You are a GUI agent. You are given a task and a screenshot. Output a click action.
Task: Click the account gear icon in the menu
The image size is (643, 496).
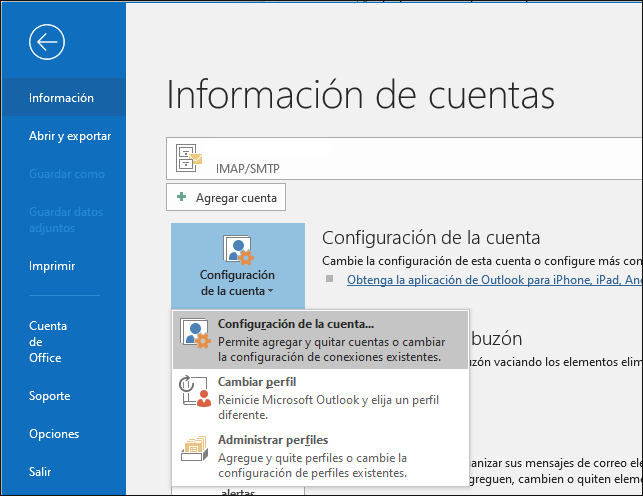click(195, 333)
